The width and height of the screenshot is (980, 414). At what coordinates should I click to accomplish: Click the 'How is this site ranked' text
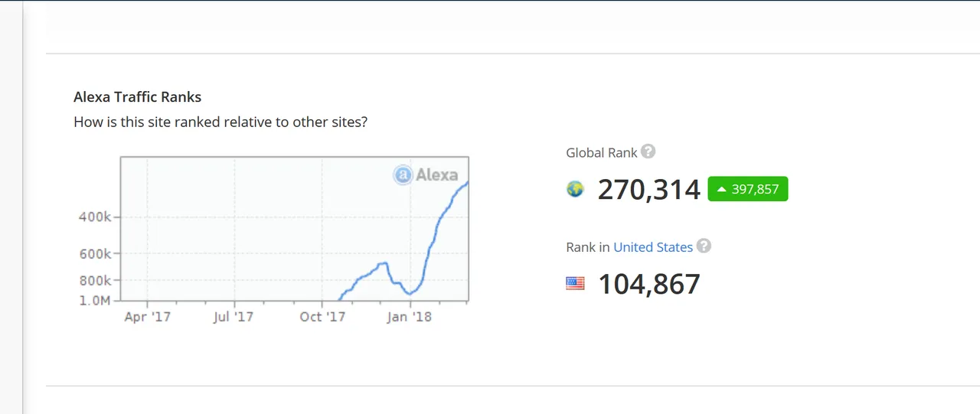[x=220, y=122]
